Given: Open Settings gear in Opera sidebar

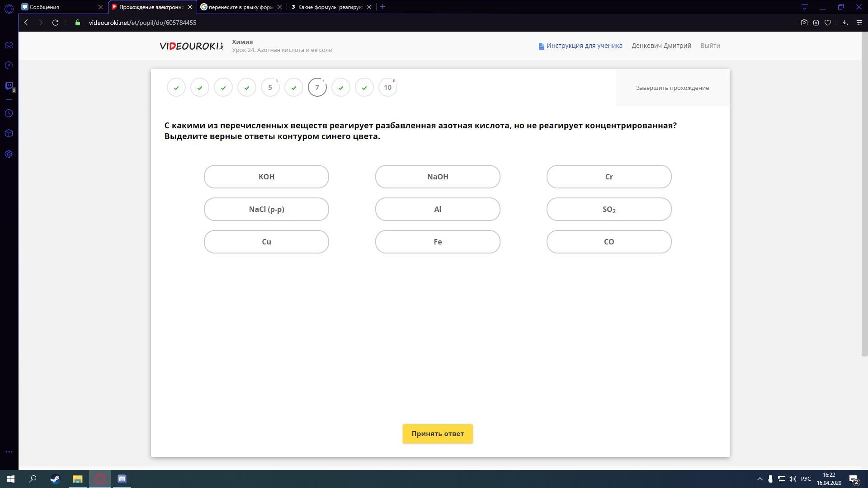Looking at the screenshot, I should [x=9, y=154].
